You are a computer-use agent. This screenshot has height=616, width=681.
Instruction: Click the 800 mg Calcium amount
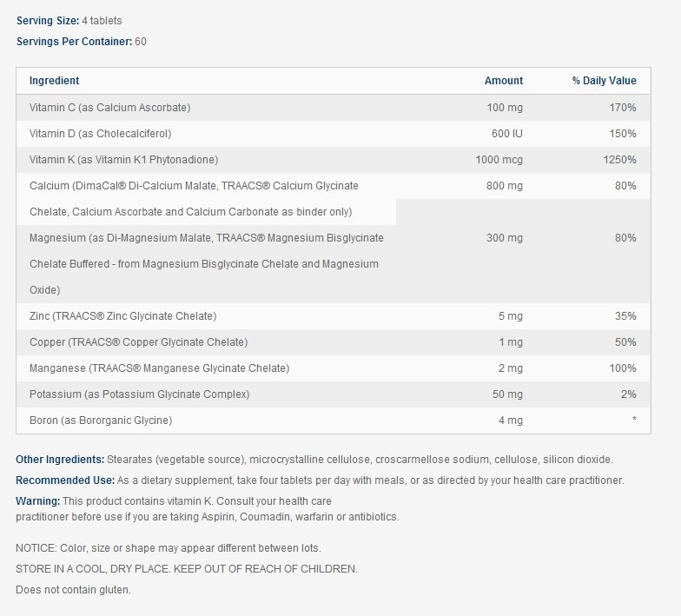point(506,186)
